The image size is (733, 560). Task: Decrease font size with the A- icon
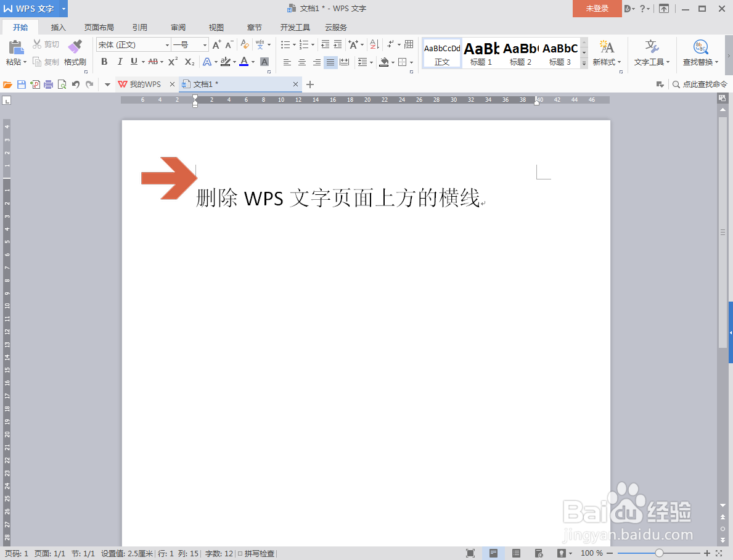(x=229, y=44)
